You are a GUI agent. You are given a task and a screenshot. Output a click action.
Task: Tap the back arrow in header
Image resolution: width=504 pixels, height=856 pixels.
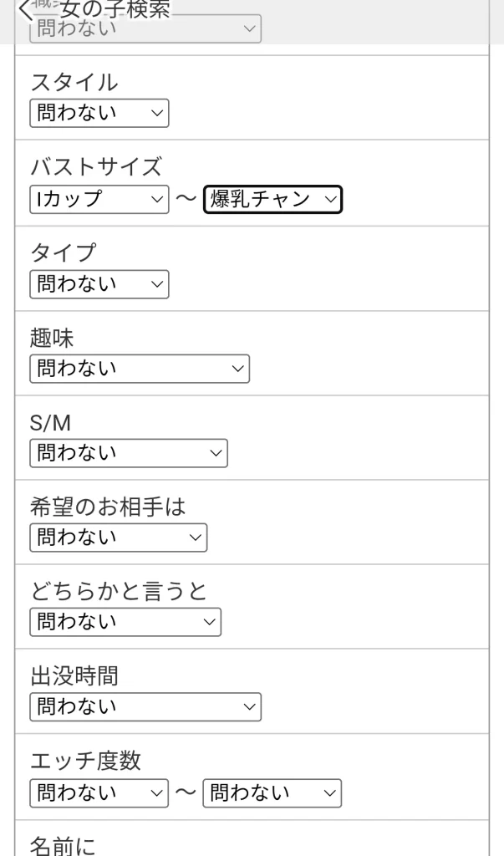(26, 10)
